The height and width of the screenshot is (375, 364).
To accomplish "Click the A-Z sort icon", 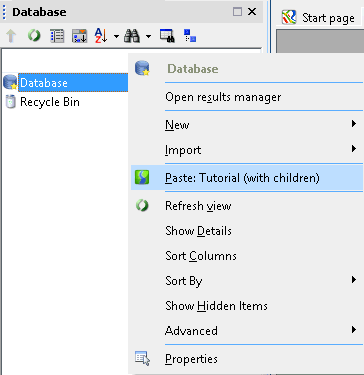I will tap(101, 35).
